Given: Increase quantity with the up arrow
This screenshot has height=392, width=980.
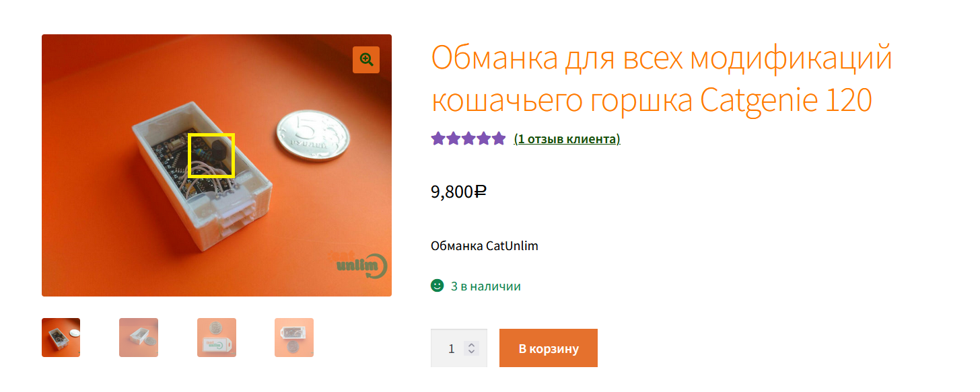Looking at the screenshot, I should (x=472, y=345).
